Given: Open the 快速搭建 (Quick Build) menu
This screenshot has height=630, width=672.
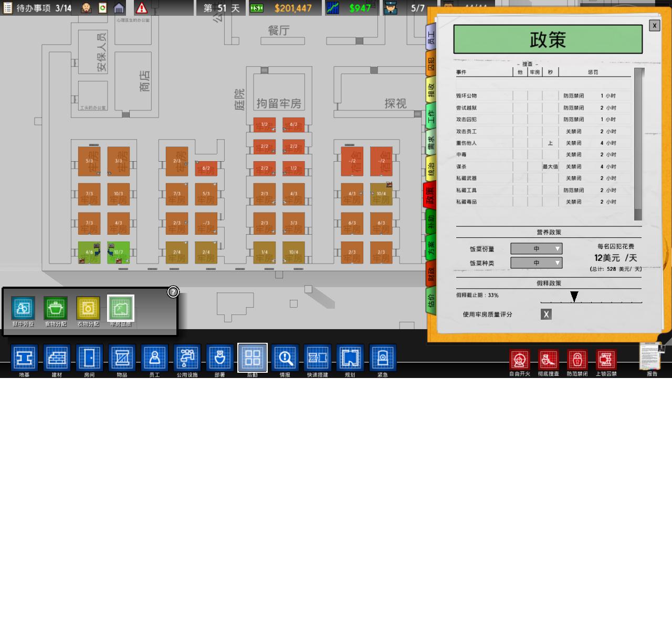Looking at the screenshot, I should click(x=318, y=358).
